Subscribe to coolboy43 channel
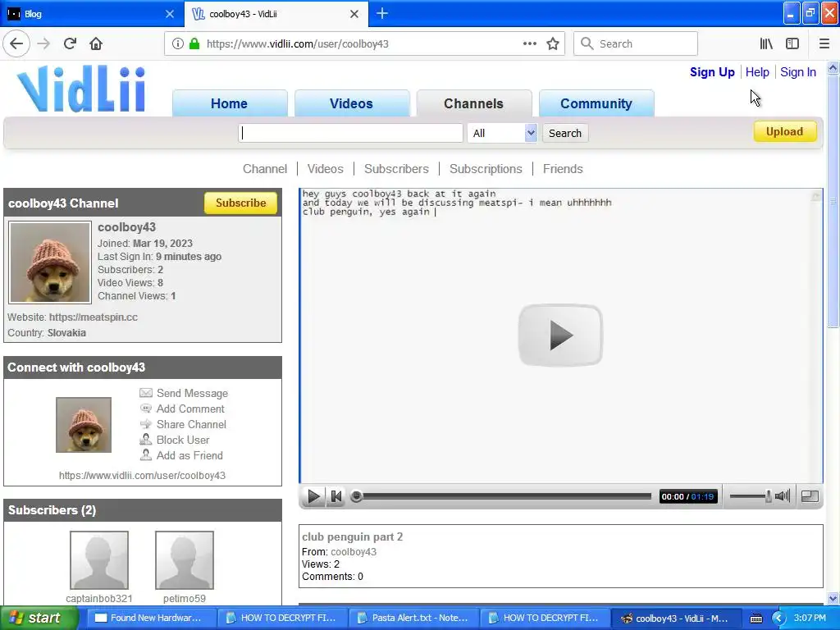The image size is (840, 630). 240,203
